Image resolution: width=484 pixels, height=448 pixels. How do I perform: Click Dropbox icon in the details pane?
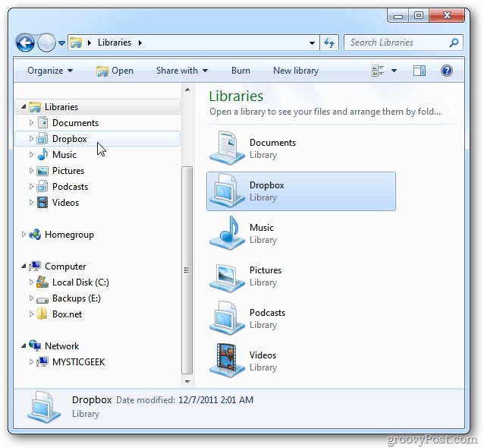[44, 407]
